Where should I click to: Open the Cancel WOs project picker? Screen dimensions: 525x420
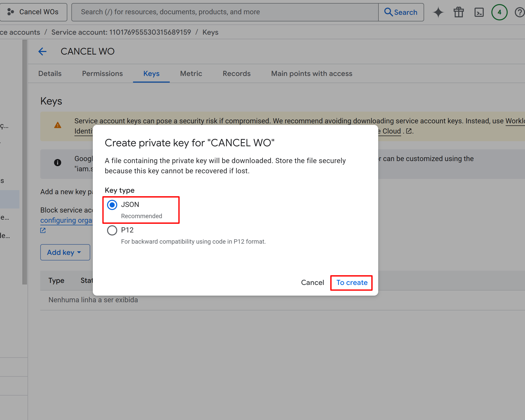coord(33,12)
